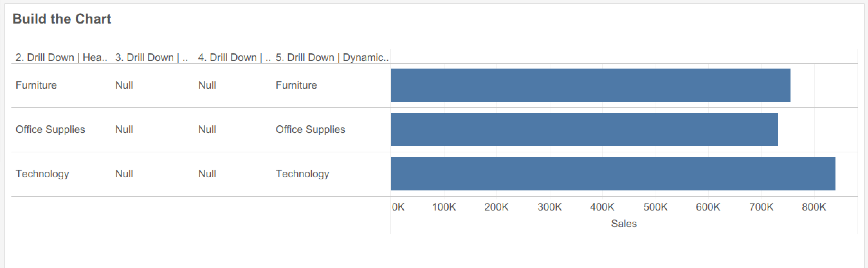Image resolution: width=868 pixels, height=268 pixels.
Task: Click the '5. Drill Down | Dynamic..' header
Action: click(x=332, y=57)
